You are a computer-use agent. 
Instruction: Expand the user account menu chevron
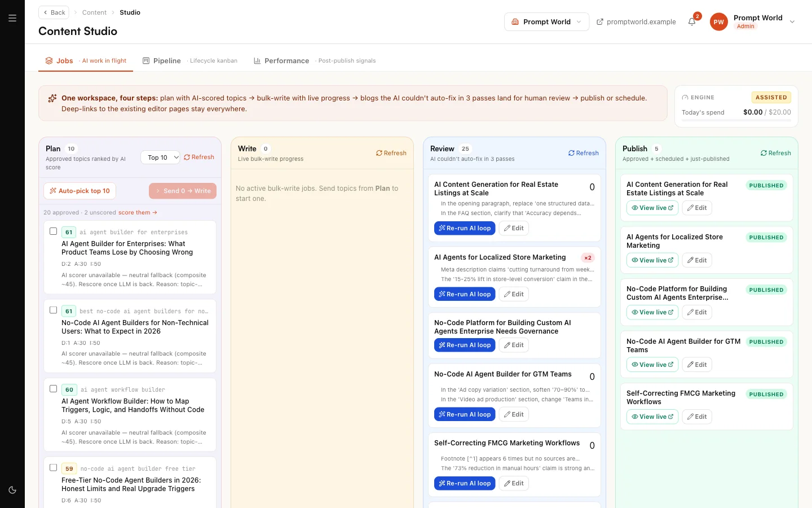[792, 22]
